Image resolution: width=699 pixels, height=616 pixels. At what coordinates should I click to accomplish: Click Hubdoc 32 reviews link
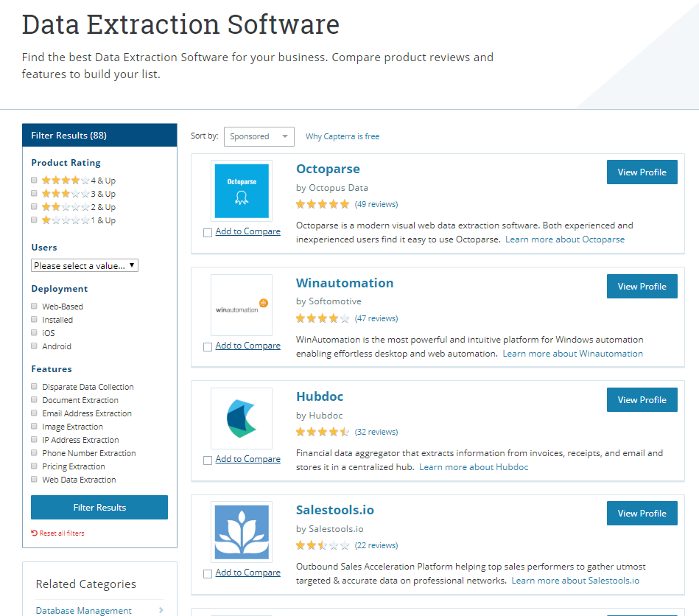(376, 432)
